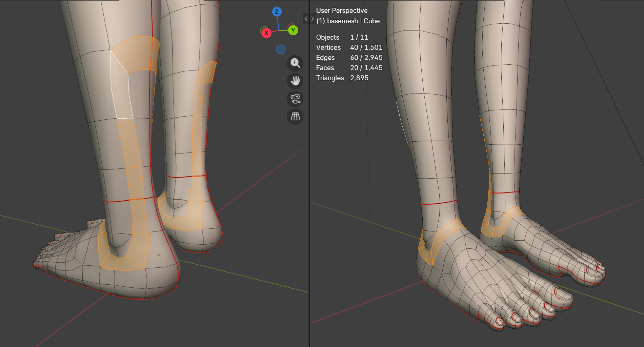Toggle perspective/orthographic grid icon
The image size is (644, 347).
295,117
